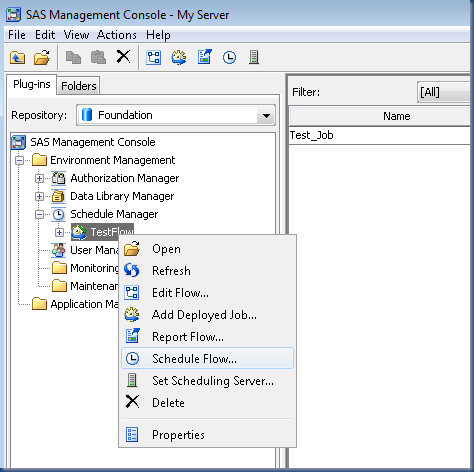Image resolution: width=474 pixels, height=472 pixels.
Task: Choose Edit Flow... from the context menu
Action: click(207, 293)
